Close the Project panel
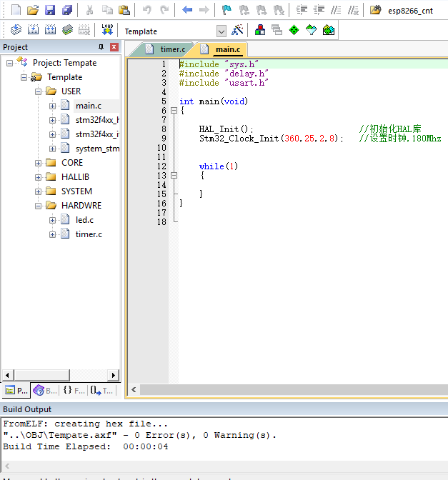 tap(114, 47)
